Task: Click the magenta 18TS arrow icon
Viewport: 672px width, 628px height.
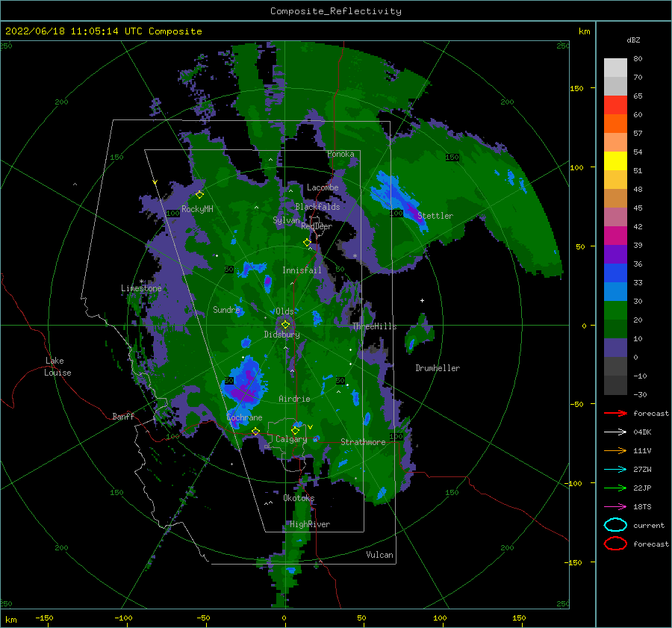Action: pyautogui.click(x=615, y=507)
